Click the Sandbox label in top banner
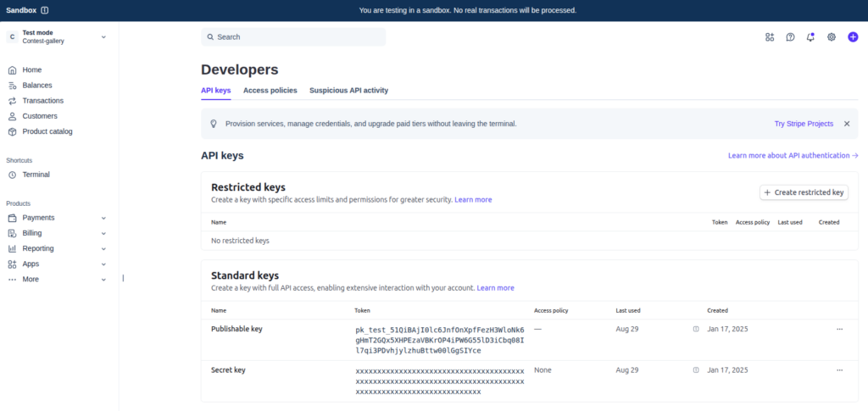 pyautogui.click(x=21, y=10)
